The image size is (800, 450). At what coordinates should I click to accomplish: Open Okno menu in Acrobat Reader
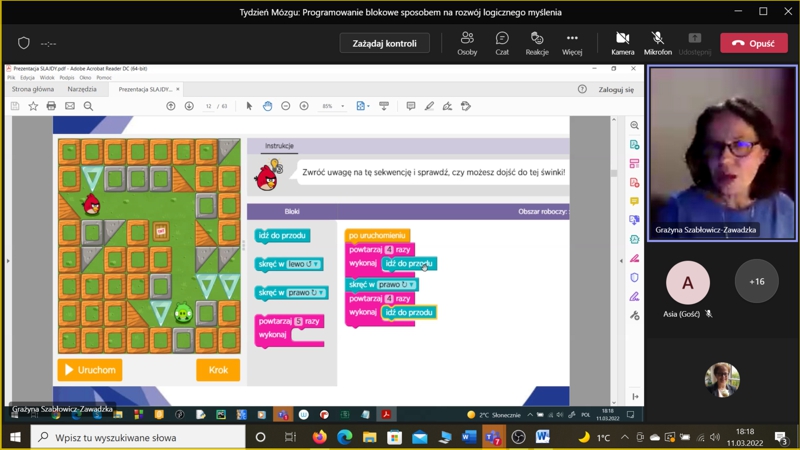pyautogui.click(x=85, y=78)
